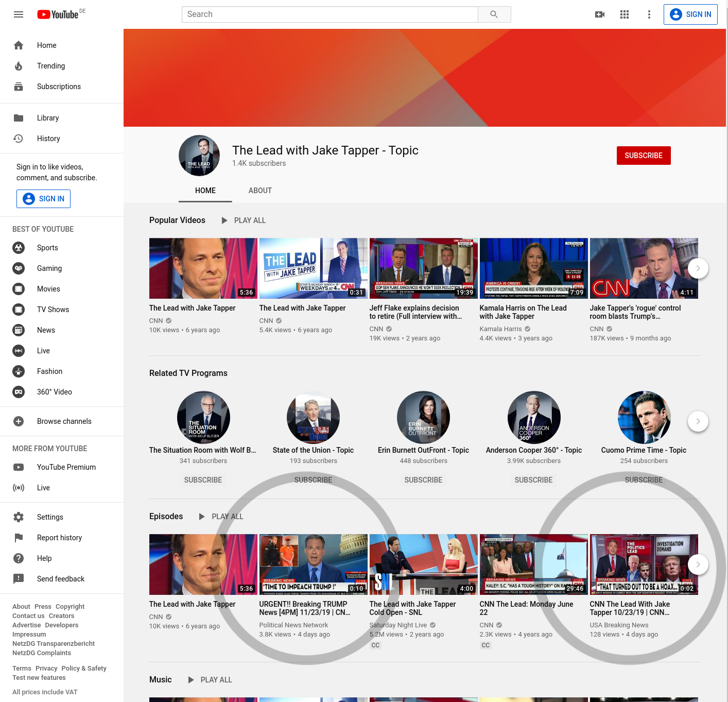Viewport: 728px width, 702px height.
Task: Open NetzDG Transparenzbericht link
Action: click(54, 644)
